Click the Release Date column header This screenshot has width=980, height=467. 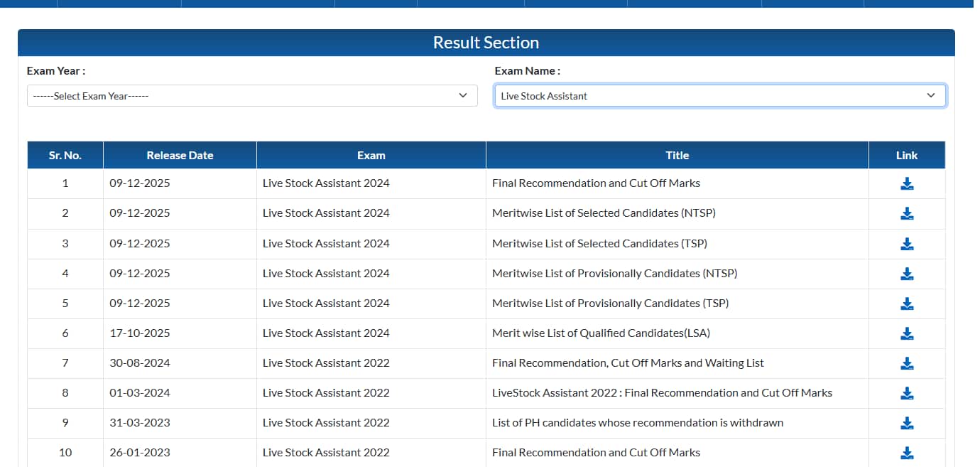coord(180,155)
